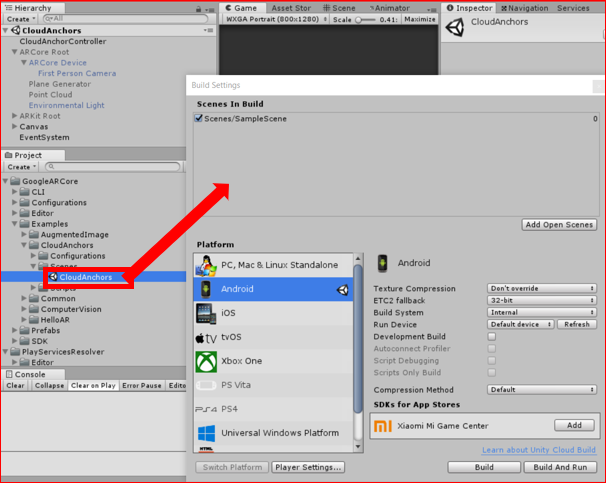Click the ComputerVision folder icon
The image size is (606, 483).
tap(34, 309)
